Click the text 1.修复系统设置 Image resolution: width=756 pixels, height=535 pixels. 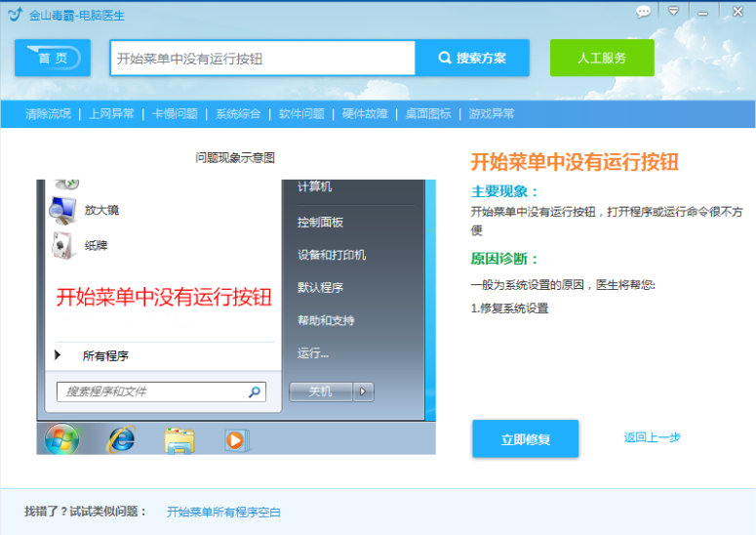tap(509, 309)
